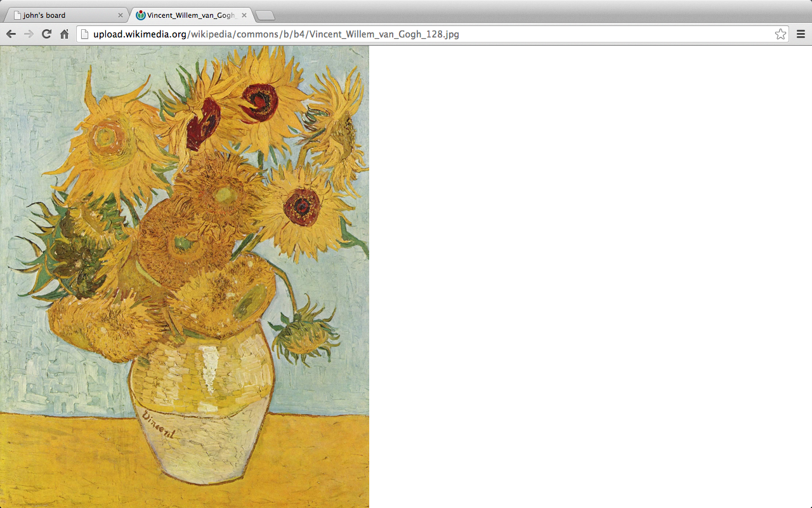Click the page icon beside the URL
The image size is (812, 508).
click(x=84, y=34)
